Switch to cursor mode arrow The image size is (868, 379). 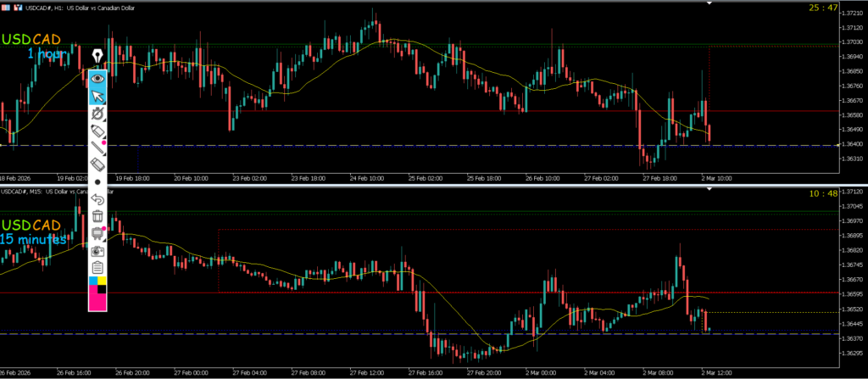[x=97, y=96]
